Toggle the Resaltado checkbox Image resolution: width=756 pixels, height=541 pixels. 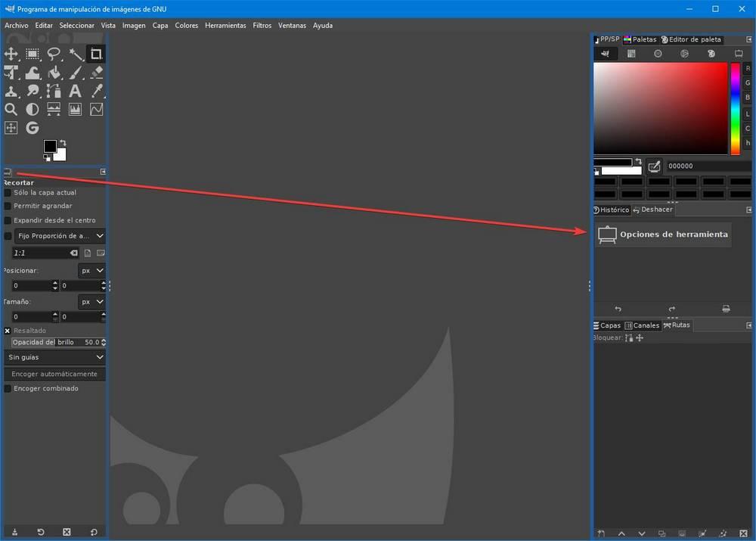pos(8,331)
